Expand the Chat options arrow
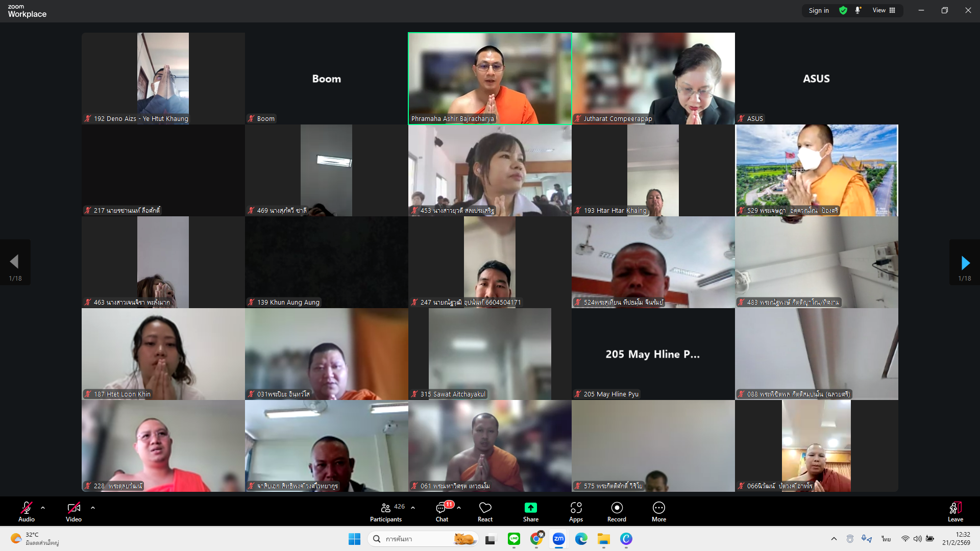The width and height of the screenshot is (980, 551). [459, 508]
